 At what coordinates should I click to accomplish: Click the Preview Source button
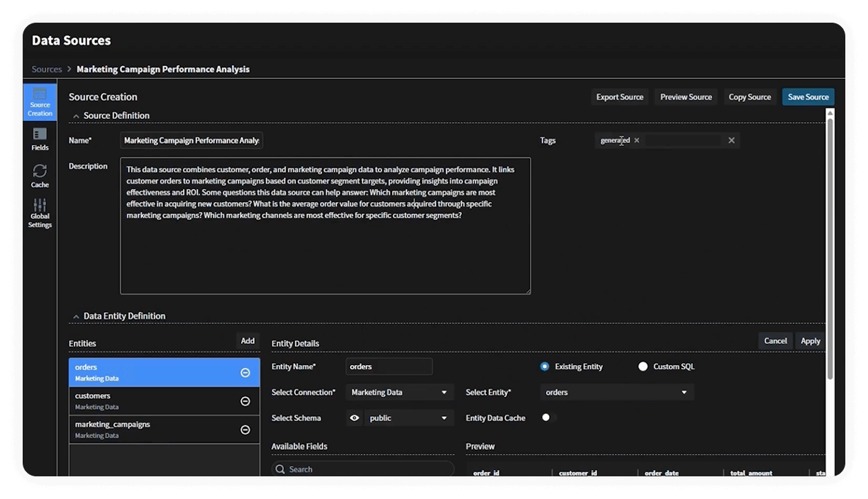(686, 97)
